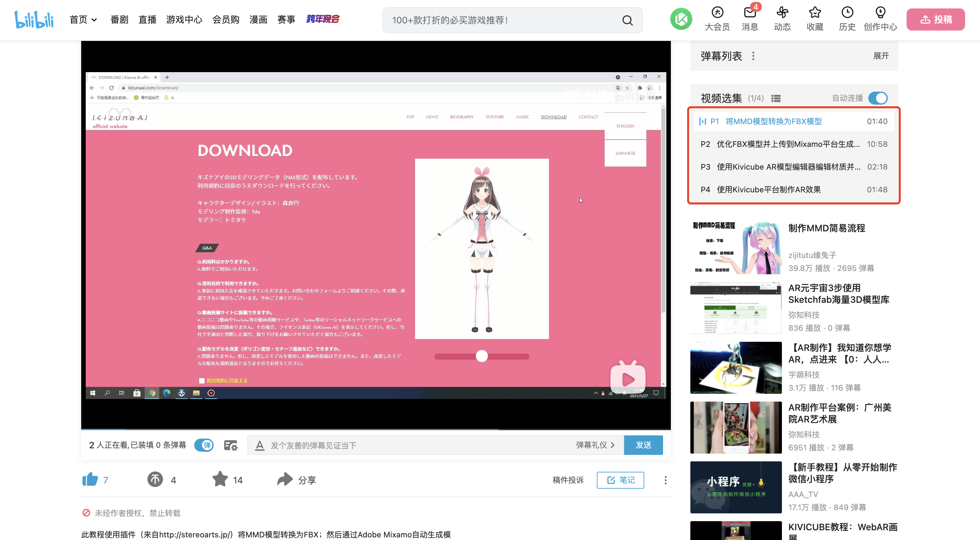Expand the 首页 dropdown arrow

[x=94, y=20]
